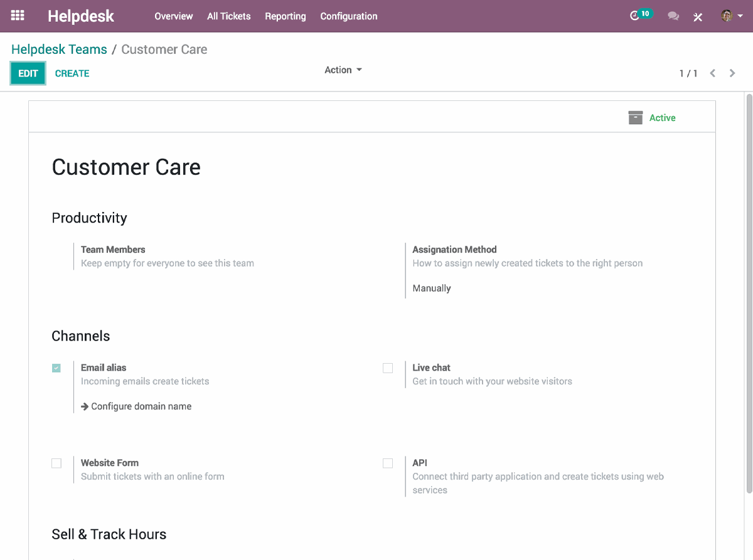Click the Channels section heading
This screenshot has width=753, height=560.
click(x=81, y=336)
